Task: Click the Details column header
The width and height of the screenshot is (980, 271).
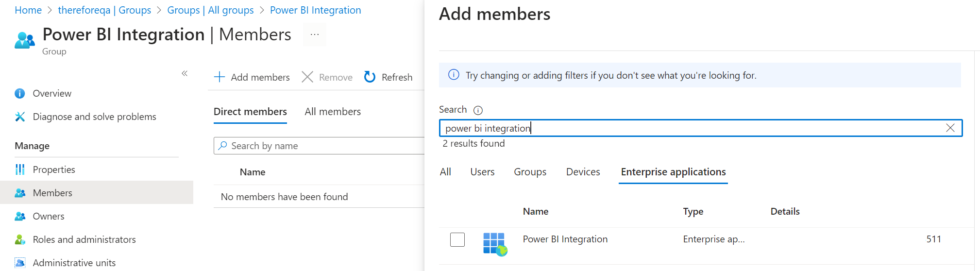Action: tap(785, 211)
